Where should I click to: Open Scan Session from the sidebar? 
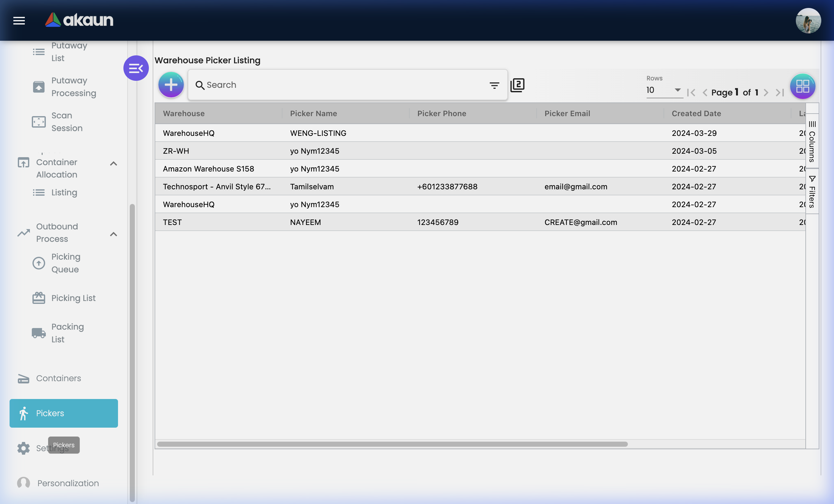[x=38, y=122]
